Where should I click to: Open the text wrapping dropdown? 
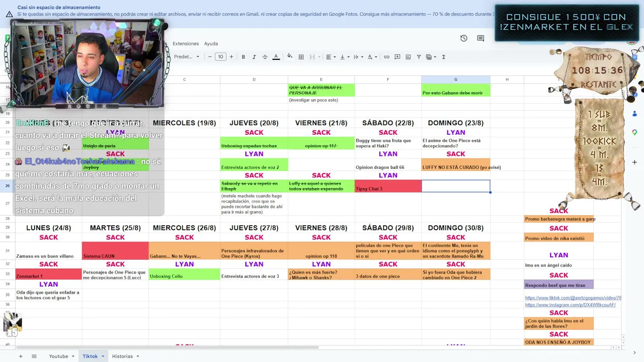point(358,57)
